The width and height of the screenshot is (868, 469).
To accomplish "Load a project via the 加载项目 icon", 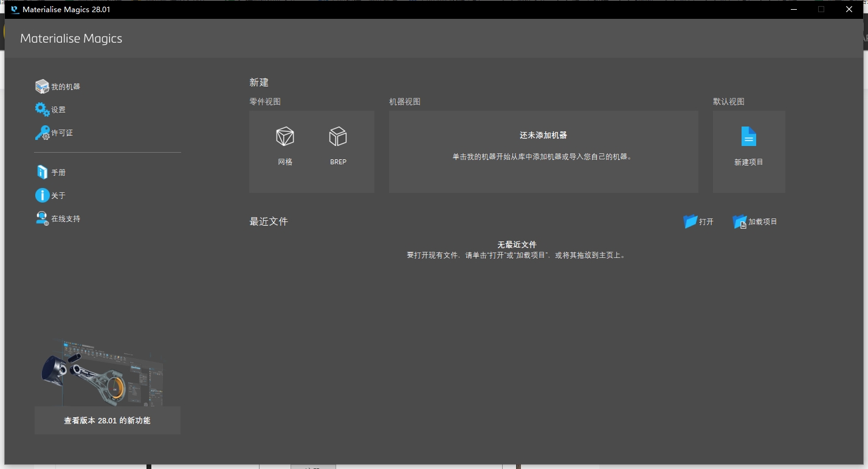I will point(740,221).
